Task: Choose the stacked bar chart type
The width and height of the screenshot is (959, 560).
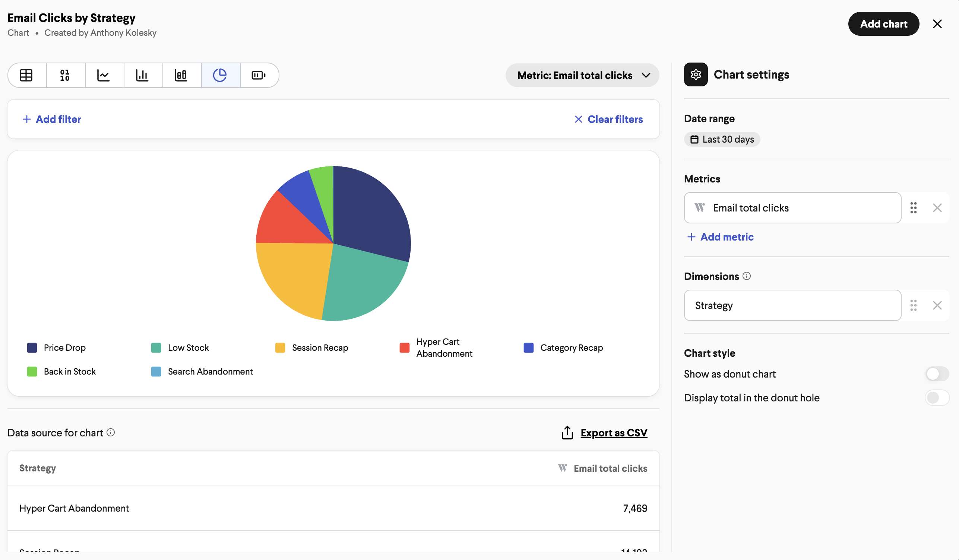Action: pyautogui.click(x=181, y=75)
